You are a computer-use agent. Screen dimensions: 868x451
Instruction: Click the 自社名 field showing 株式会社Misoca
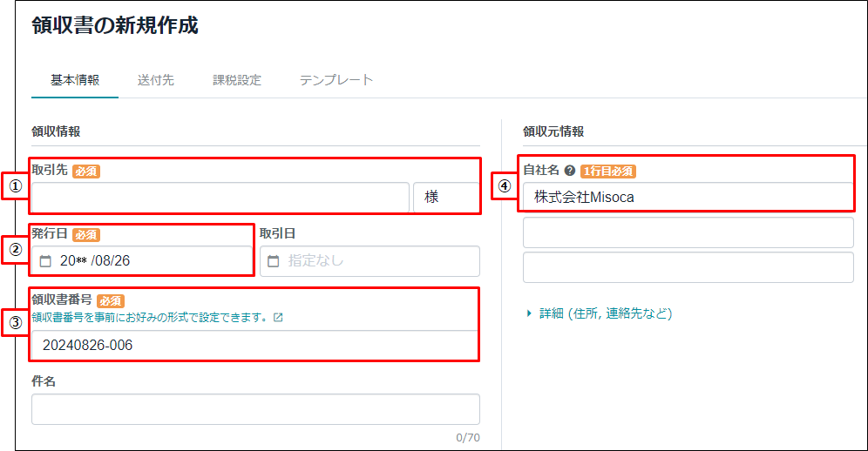coord(688,197)
